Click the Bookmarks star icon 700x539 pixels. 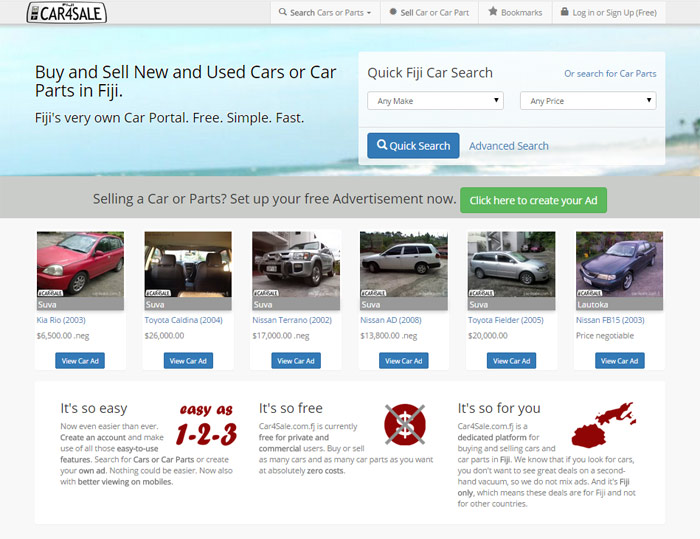(x=493, y=12)
